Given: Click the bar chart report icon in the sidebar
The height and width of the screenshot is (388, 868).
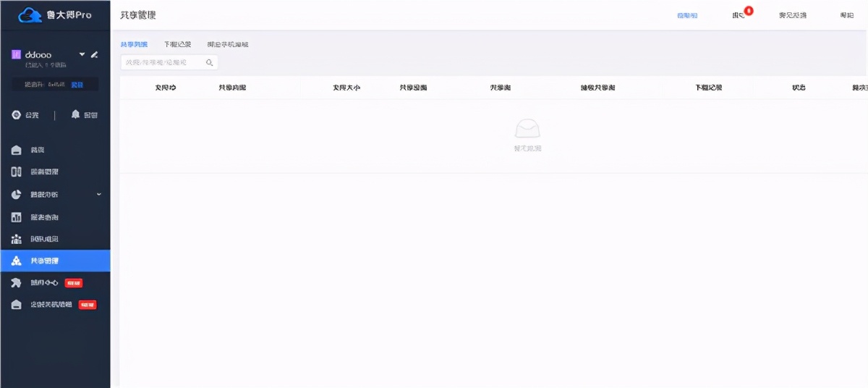Looking at the screenshot, I should pyautogui.click(x=17, y=217).
